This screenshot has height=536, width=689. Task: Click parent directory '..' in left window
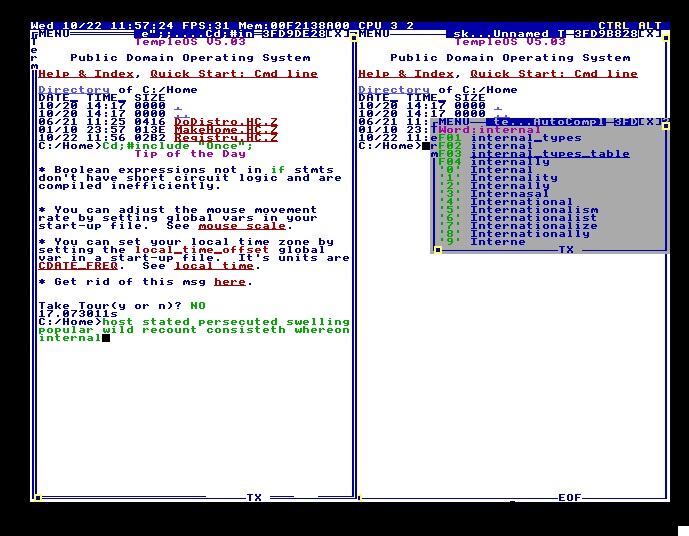click(182, 114)
